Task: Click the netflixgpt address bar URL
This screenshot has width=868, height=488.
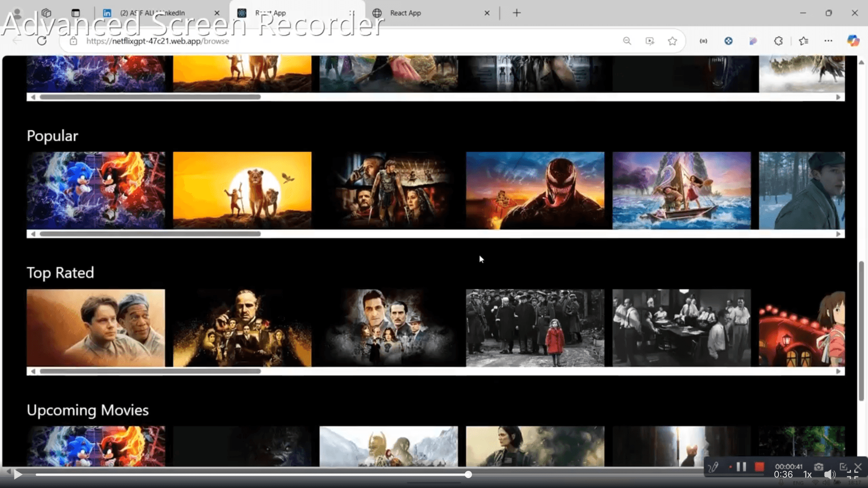Action: 158,41
